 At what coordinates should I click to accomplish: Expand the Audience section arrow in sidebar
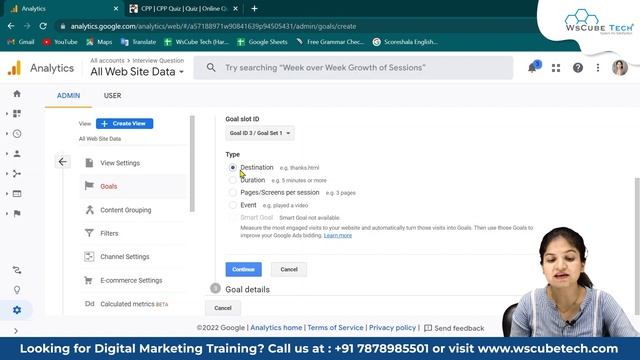tap(7, 153)
